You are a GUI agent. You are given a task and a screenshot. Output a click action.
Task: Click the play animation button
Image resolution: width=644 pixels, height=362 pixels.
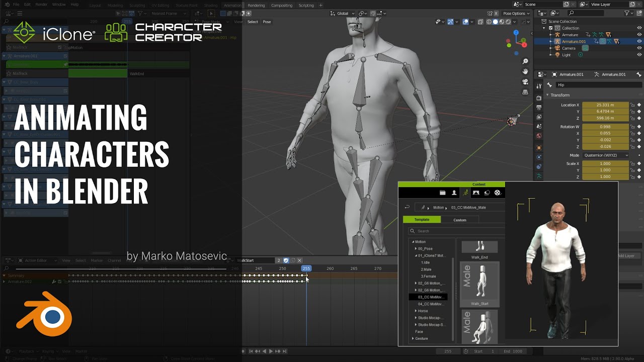(271, 351)
